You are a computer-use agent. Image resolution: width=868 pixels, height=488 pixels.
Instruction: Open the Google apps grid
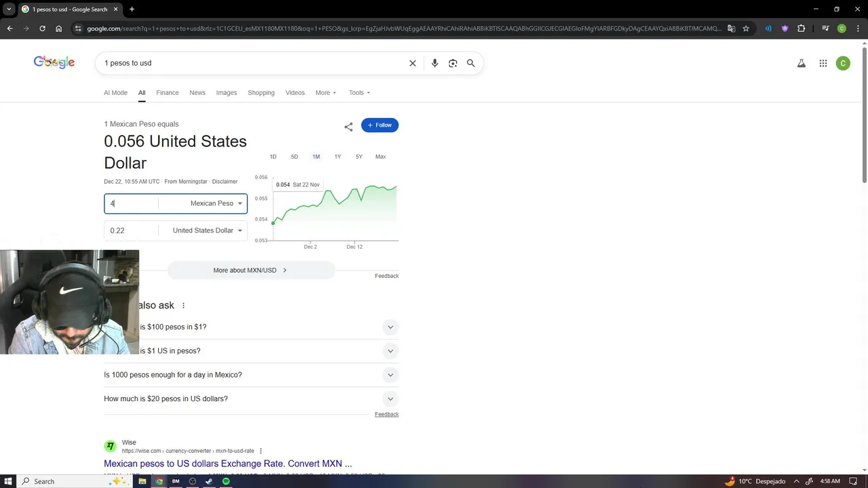point(823,63)
